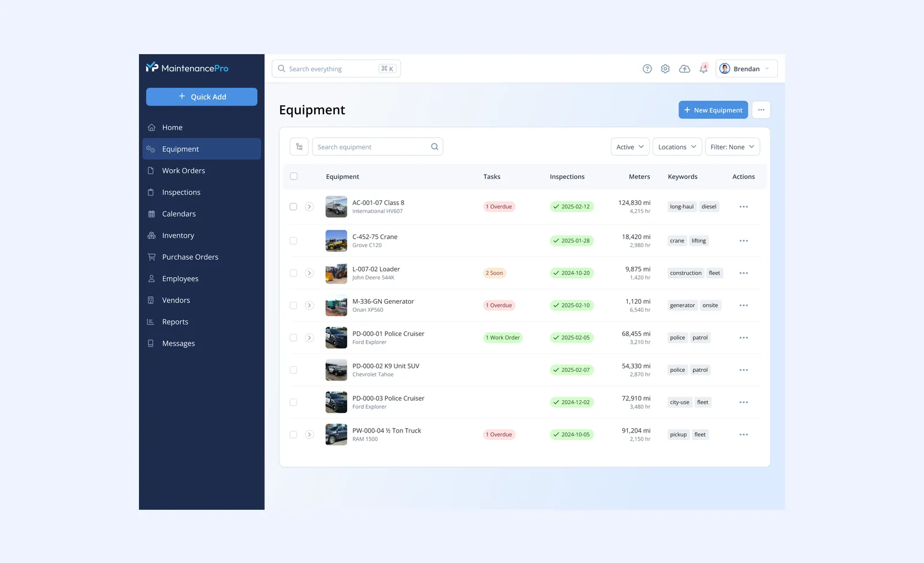924x563 pixels.
Task: Check the M-336-GN Generator row checkbox
Action: (293, 305)
